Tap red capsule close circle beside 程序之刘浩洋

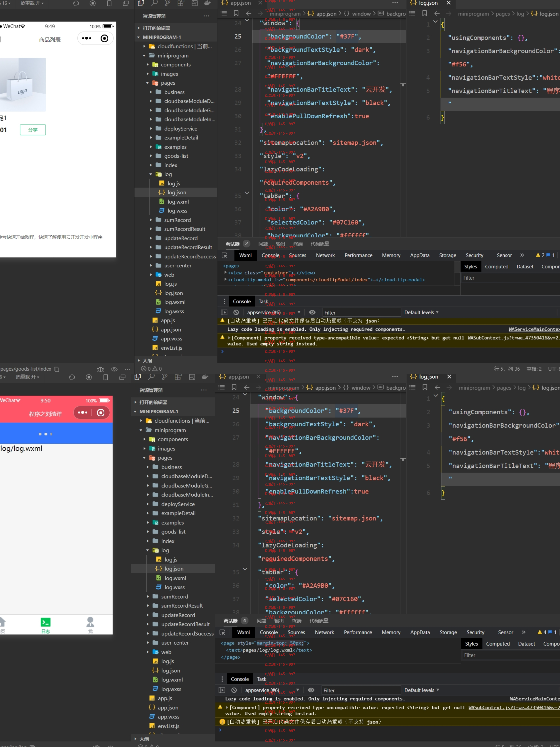pyautogui.click(x=101, y=412)
